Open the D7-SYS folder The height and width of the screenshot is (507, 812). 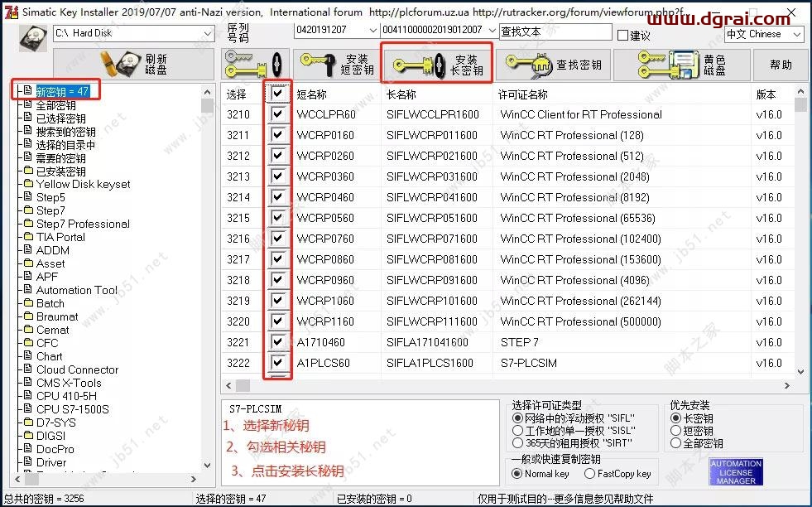[56, 422]
